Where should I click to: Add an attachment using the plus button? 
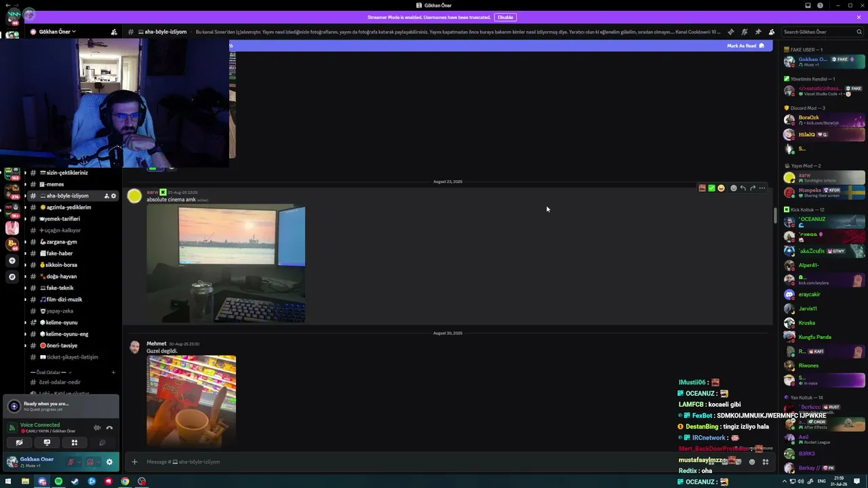pyautogui.click(x=134, y=462)
